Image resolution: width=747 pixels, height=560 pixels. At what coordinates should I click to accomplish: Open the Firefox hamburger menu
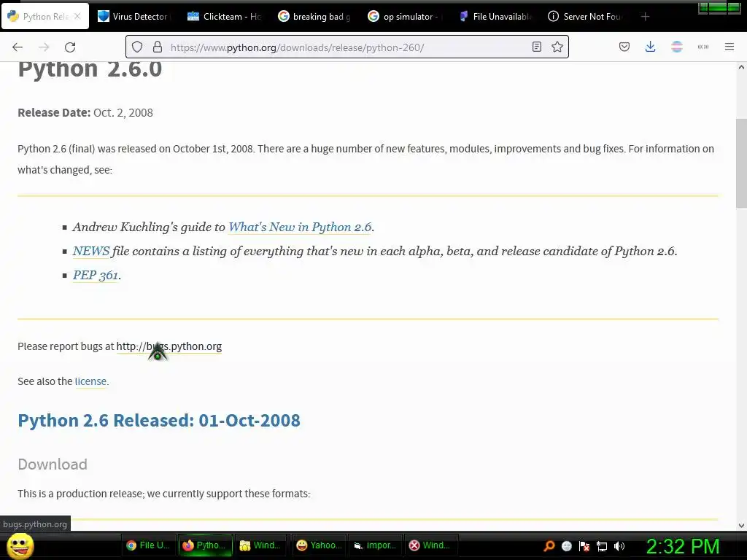729,47
